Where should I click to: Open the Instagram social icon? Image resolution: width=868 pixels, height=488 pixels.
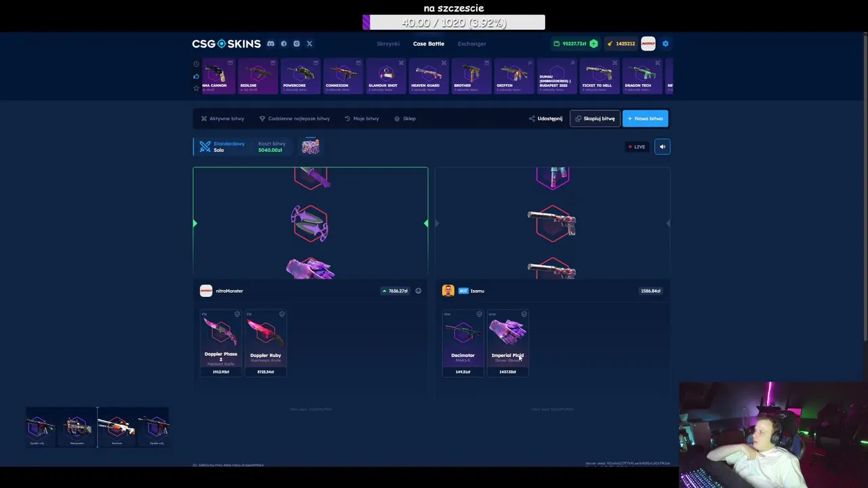[x=296, y=43]
